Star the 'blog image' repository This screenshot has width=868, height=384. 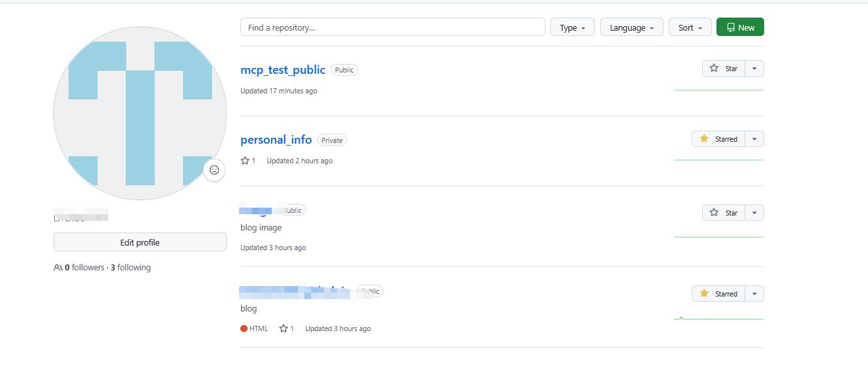[724, 213]
